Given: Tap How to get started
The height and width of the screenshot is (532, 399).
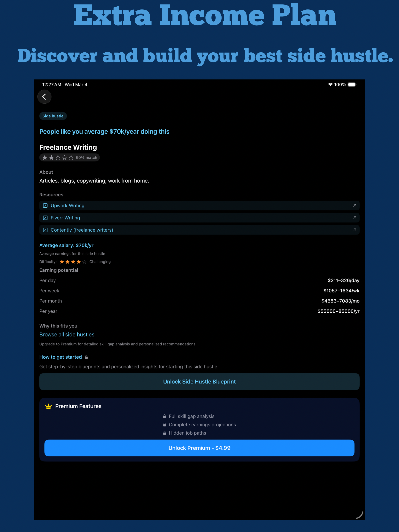Looking at the screenshot, I should [x=61, y=357].
